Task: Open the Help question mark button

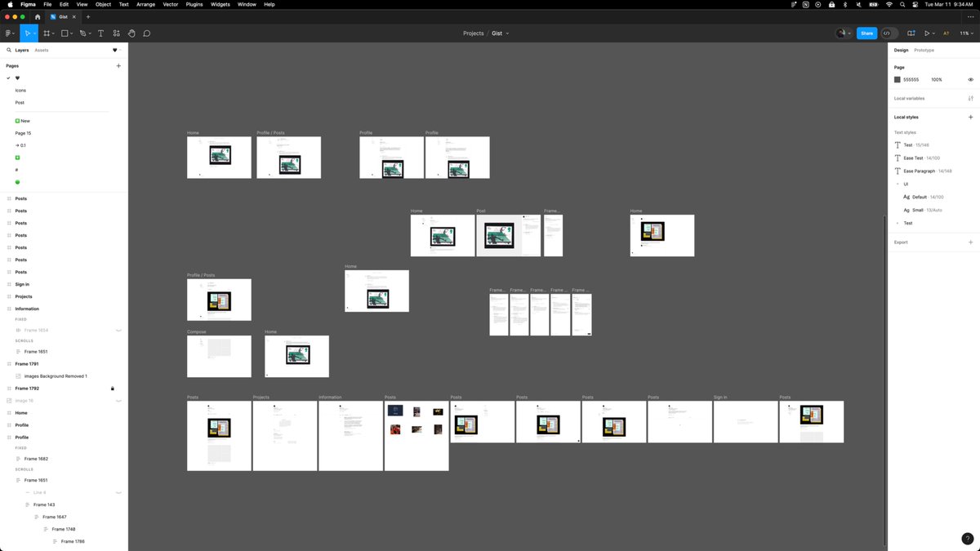Action: pyautogui.click(x=968, y=539)
